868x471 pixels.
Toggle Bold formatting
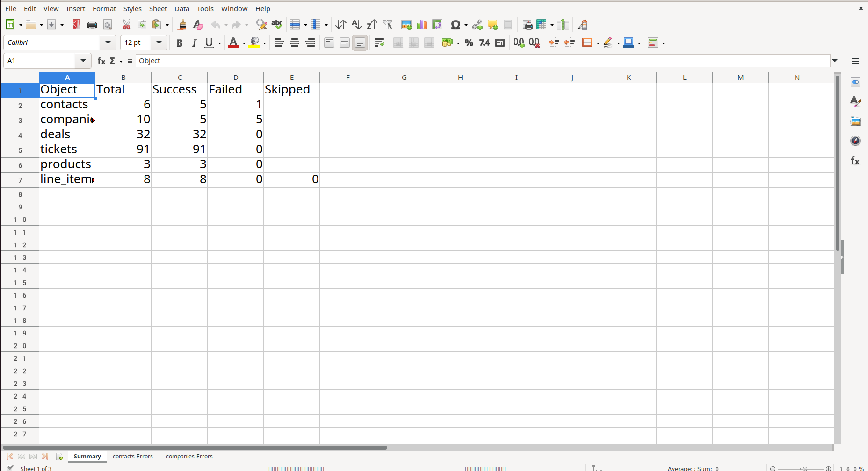click(x=179, y=43)
